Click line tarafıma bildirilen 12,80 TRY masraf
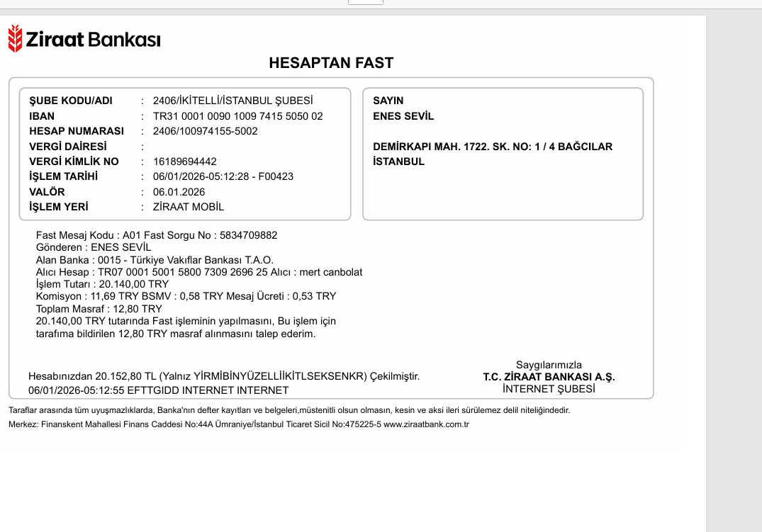Screen dimensions: 762x532 pos(175,334)
